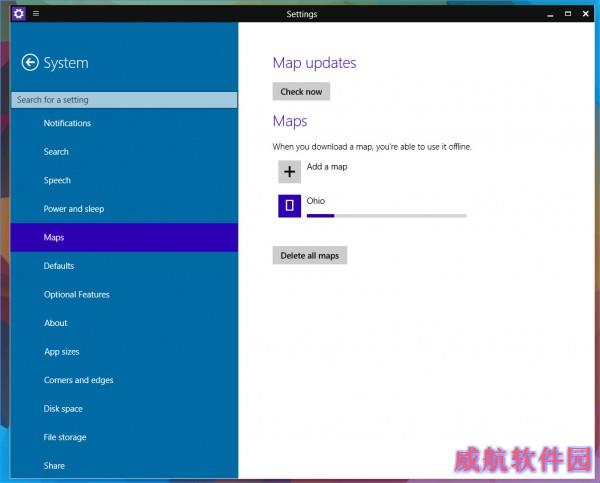Click the Ohio map name

tap(316, 201)
